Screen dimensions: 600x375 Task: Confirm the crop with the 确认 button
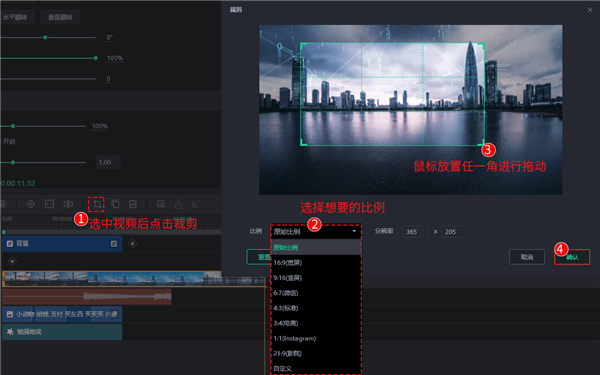[x=572, y=257]
